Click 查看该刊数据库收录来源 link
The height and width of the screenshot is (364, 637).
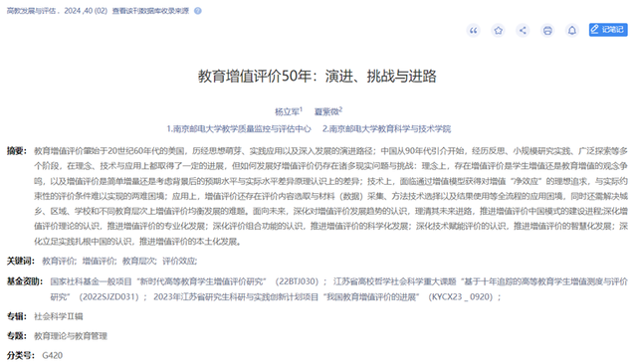pos(150,11)
